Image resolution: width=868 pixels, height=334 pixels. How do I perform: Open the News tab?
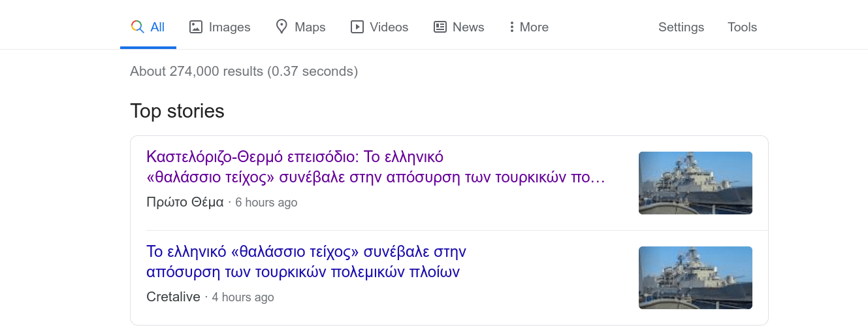coord(468,27)
